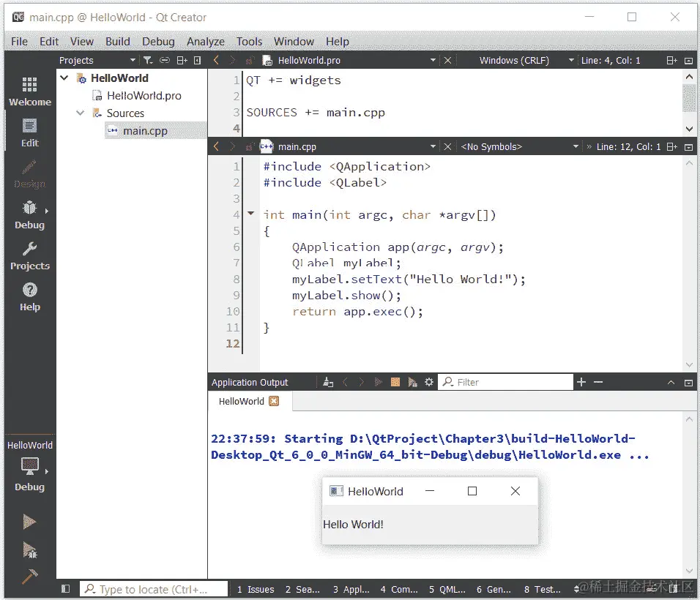Click Line: 12, Col: 1 indicator

[628, 147]
